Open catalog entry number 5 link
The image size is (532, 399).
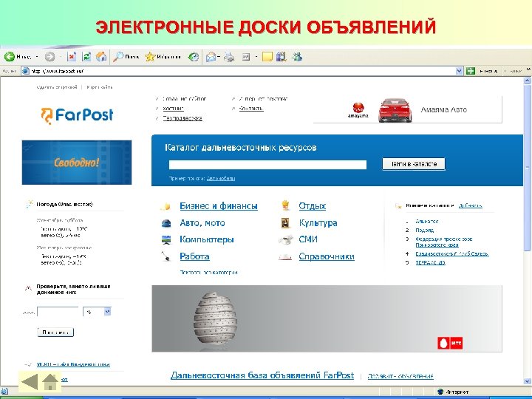430,262
